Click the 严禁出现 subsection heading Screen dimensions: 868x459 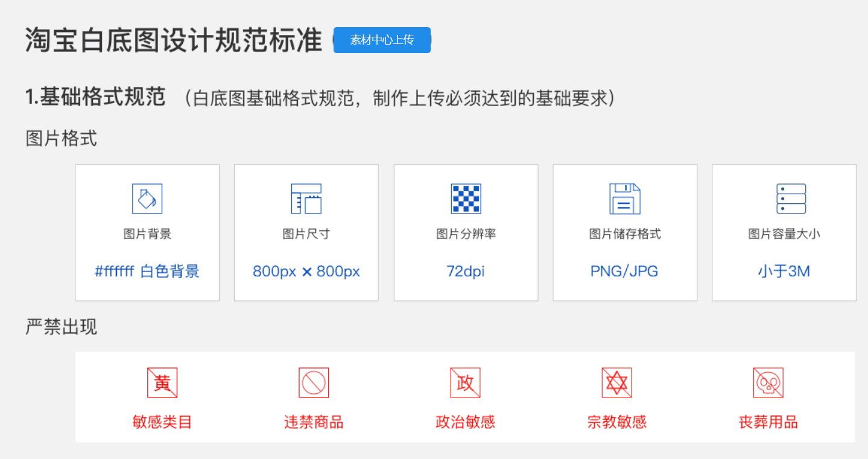[x=61, y=327]
